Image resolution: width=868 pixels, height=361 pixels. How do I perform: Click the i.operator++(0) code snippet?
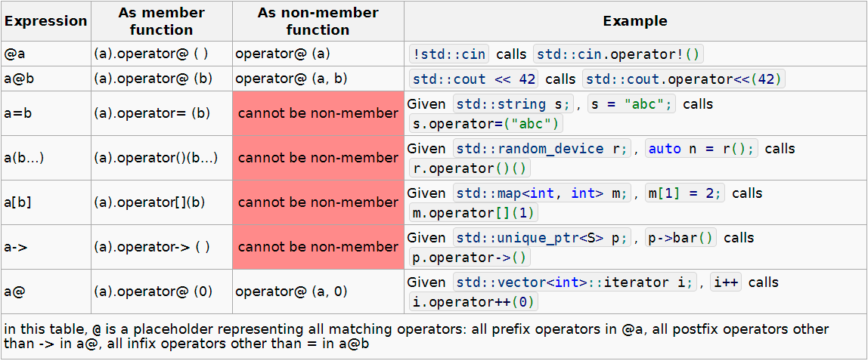click(473, 302)
